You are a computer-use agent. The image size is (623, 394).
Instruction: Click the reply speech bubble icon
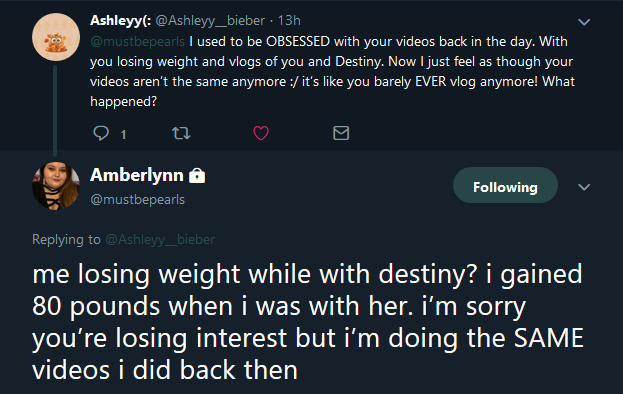[x=101, y=133]
